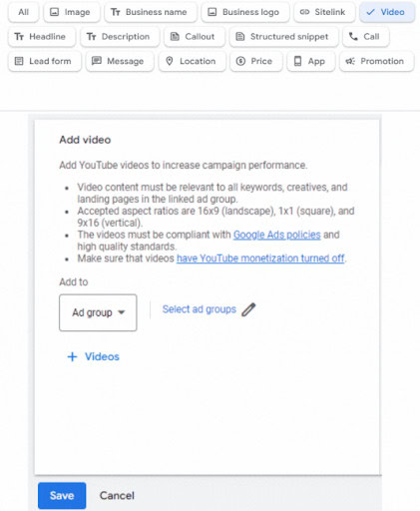Choose the Business name filter chip
Screen dimensions: 420x511
(x=151, y=12)
